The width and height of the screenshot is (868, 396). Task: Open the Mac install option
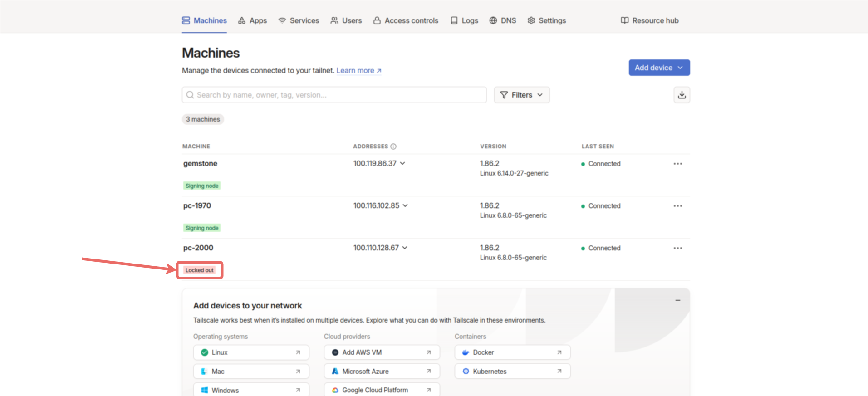pos(251,372)
